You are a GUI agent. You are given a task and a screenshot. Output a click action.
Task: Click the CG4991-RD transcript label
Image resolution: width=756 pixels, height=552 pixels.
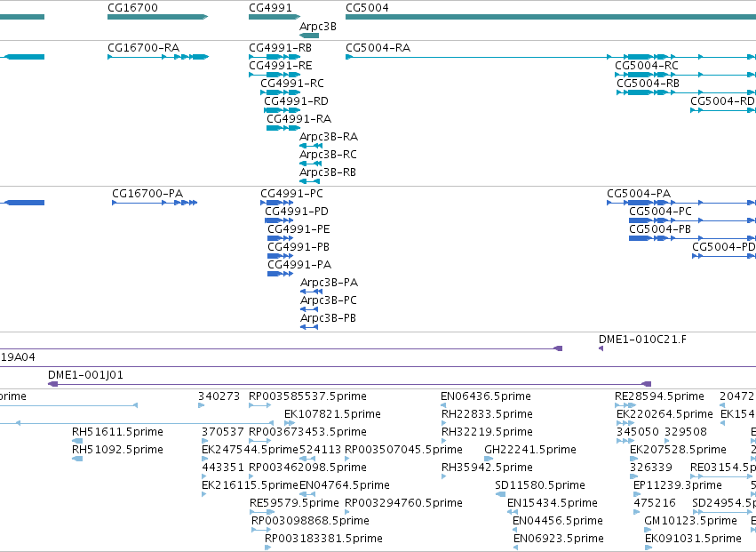(296, 101)
